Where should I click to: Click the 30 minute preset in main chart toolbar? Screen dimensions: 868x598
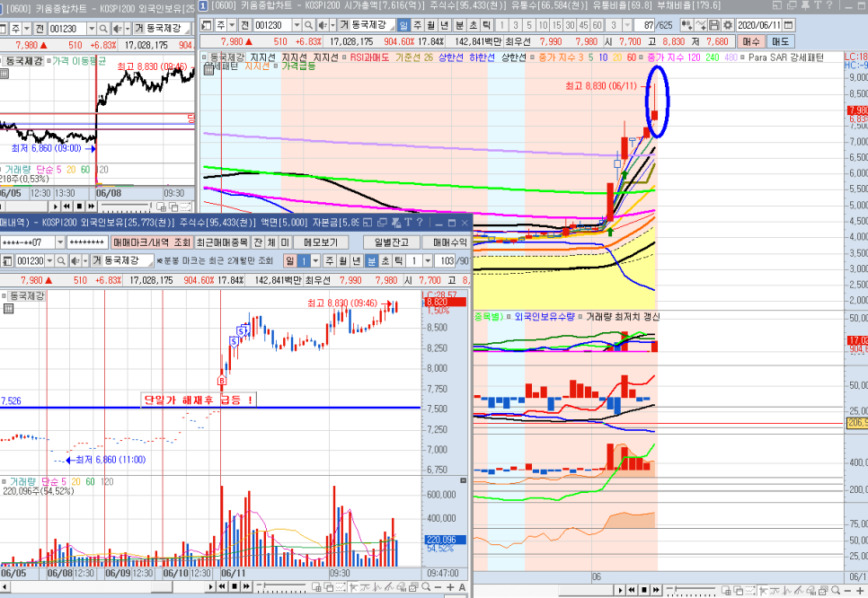click(571, 25)
